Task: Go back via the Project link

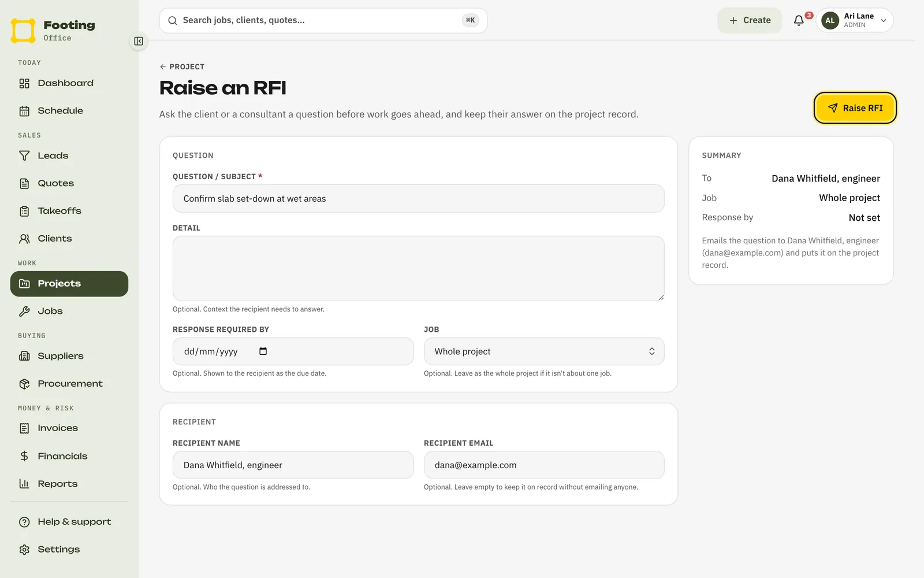Action: (182, 66)
